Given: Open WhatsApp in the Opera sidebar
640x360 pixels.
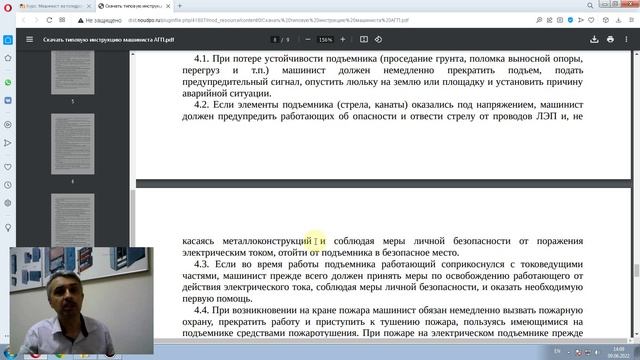Looking at the screenshot, I should [8, 82].
